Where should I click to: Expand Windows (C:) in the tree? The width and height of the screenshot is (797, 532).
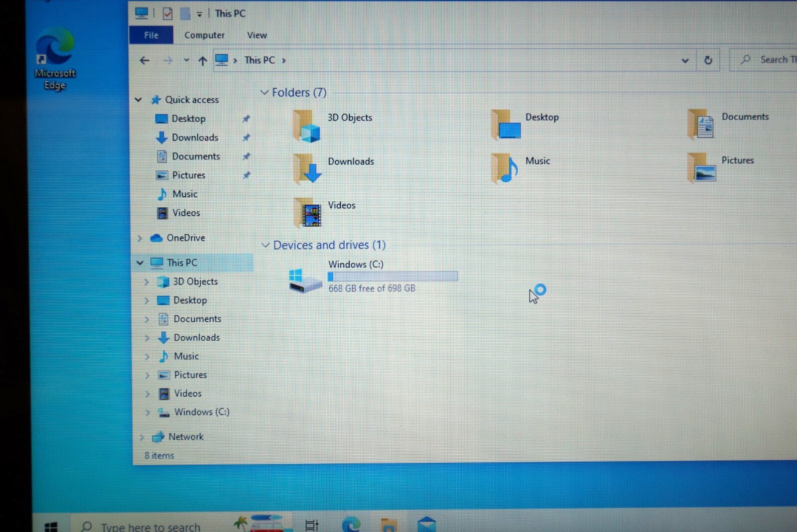coord(147,412)
